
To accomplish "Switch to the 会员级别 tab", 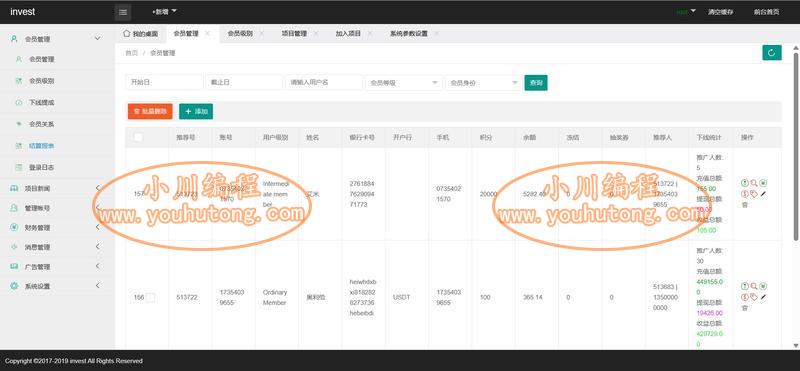I will (240, 33).
